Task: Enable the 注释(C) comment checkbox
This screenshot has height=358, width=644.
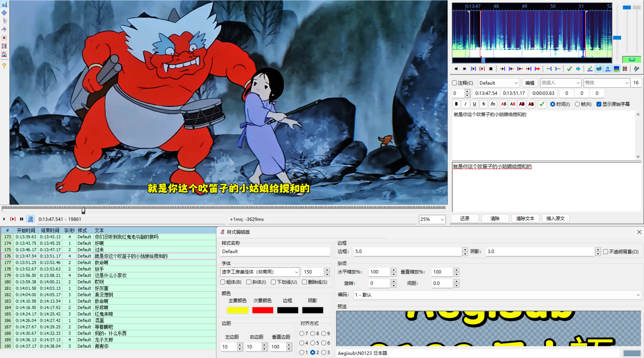Action: [455, 83]
